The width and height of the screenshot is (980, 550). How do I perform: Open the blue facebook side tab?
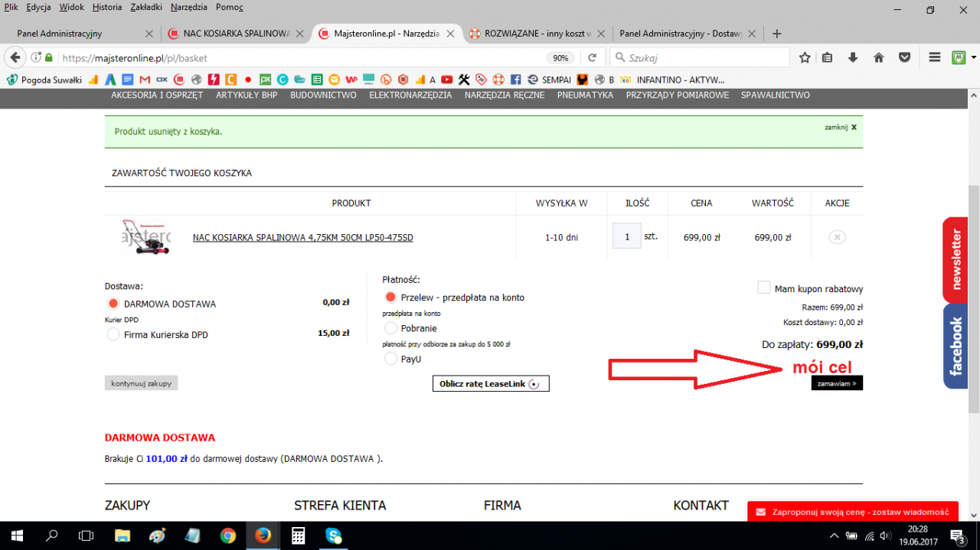tap(956, 347)
